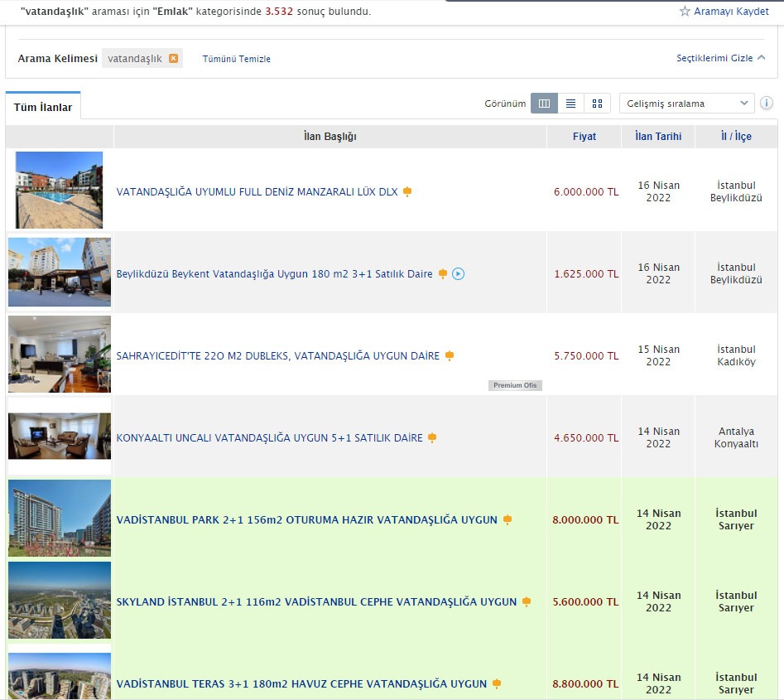784x700 pixels.
Task: Open KONYAALTI UNCALI 5+1 SATILIK DAİRE listing
Action: point(270,438)
